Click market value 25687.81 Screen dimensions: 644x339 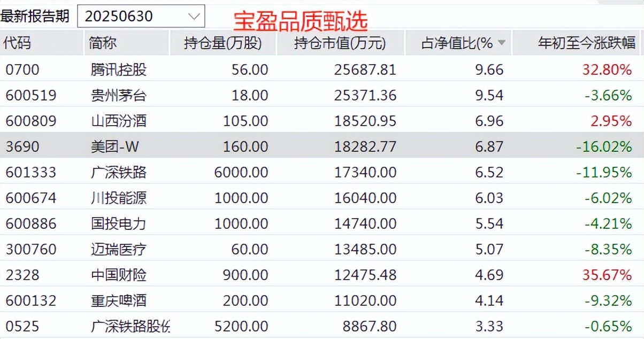coord(365,70)
